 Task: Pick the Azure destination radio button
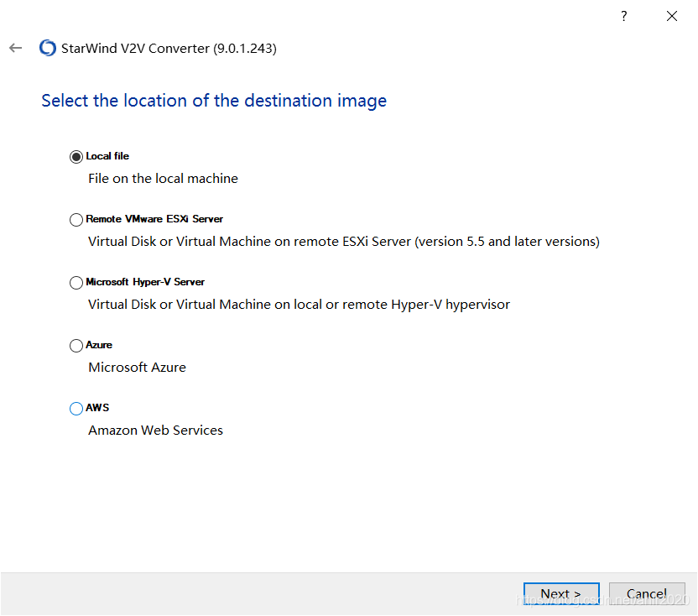[x=76, y=345]
